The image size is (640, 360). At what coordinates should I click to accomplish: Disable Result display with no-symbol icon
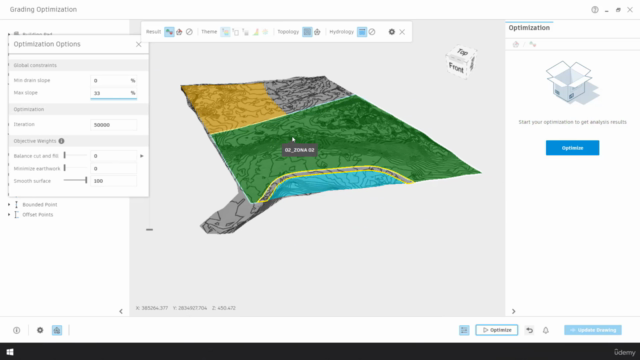189,32
